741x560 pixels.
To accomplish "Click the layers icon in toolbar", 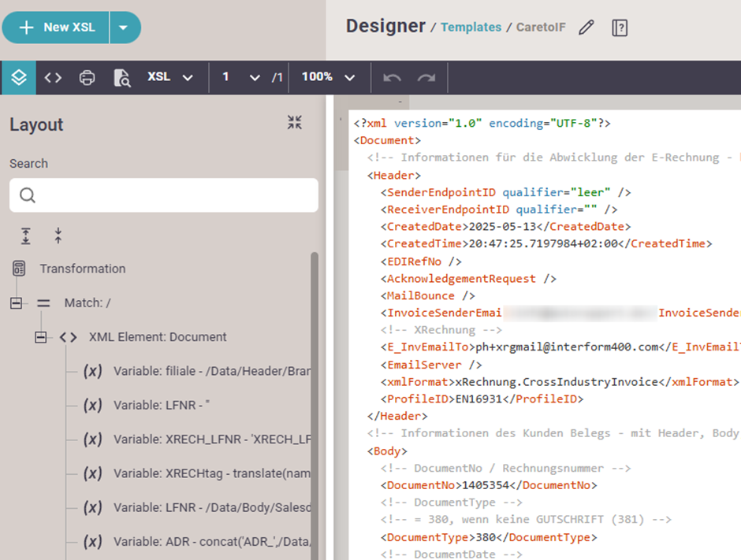I will (x=19, y=78).
